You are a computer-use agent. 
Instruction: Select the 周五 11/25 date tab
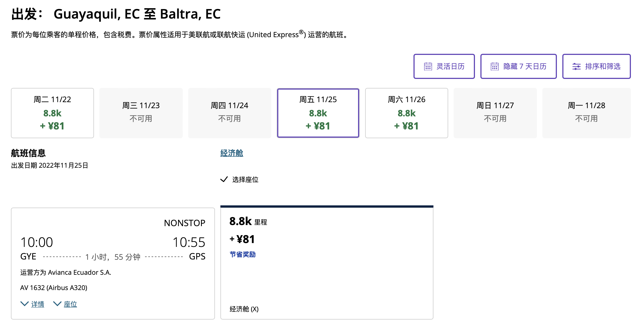coord(318,113)
